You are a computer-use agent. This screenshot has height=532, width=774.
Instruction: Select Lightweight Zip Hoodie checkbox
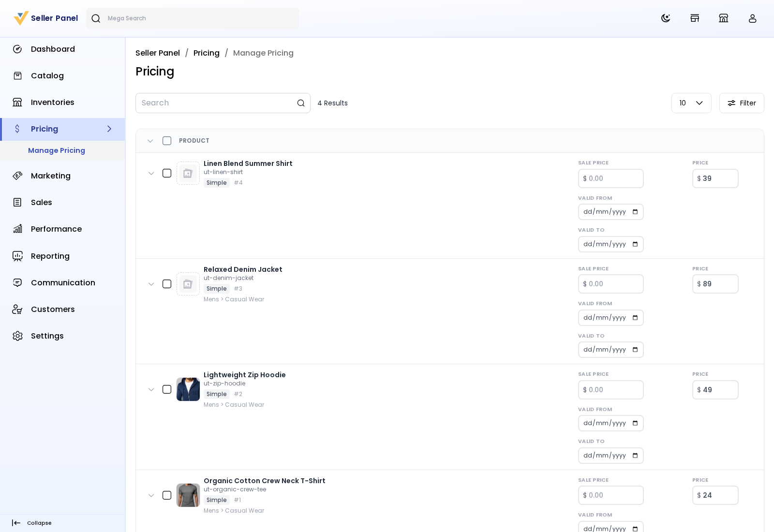(x=167, y=389)
